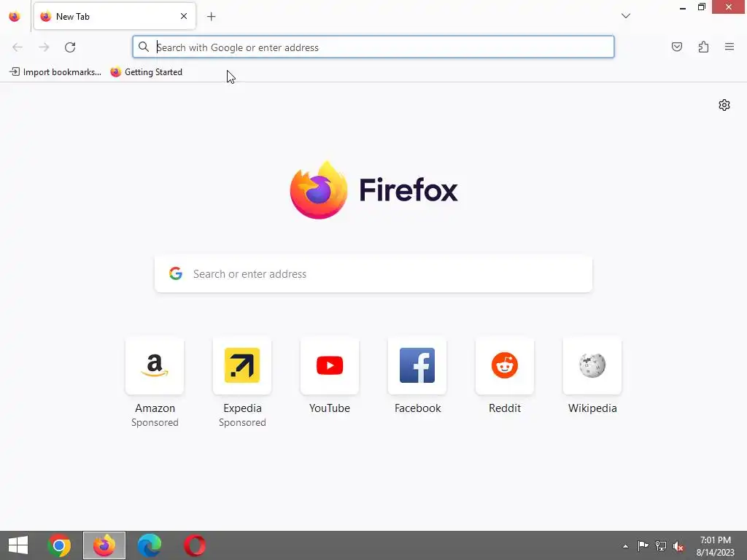Screen dimensions: 747x560
Task: Open network status tray icon
Action: tap(661, 545)
